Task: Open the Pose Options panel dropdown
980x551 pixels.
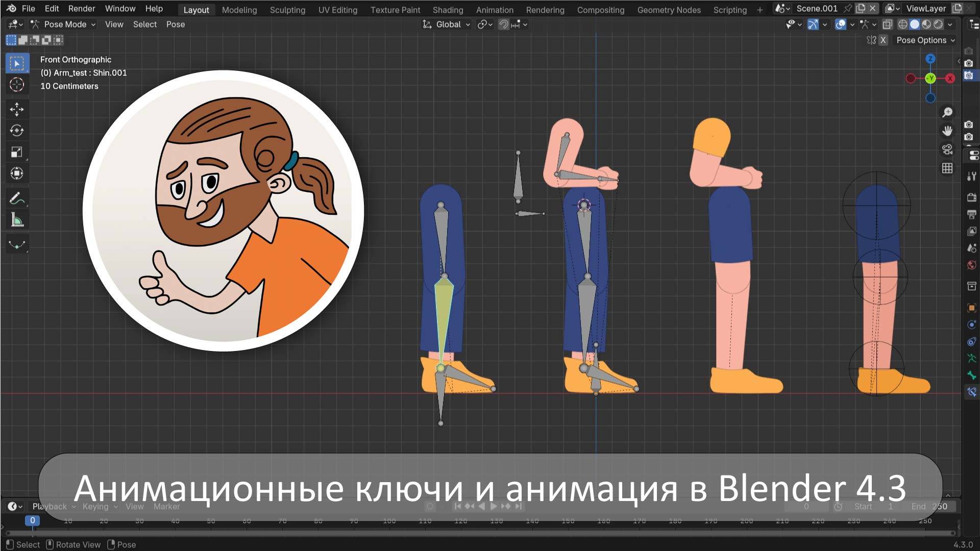Action: point(925,40)
